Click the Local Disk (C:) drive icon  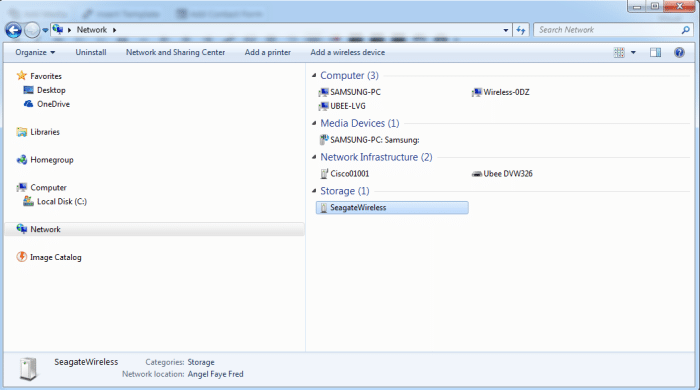(x=29, y=201)
